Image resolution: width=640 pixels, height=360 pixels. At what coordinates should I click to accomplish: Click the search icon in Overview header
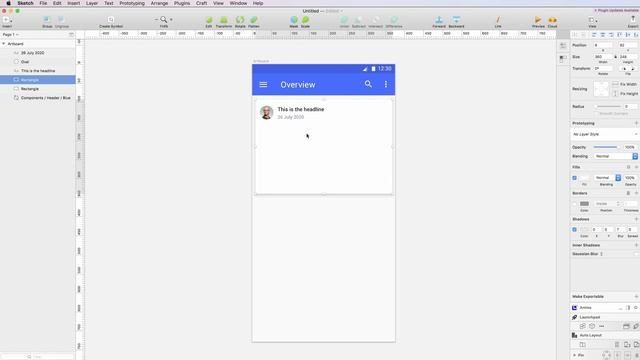tap(368, 84)
